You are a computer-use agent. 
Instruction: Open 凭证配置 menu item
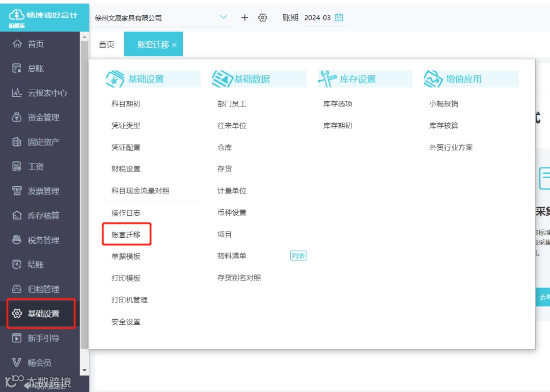point(126,147)
